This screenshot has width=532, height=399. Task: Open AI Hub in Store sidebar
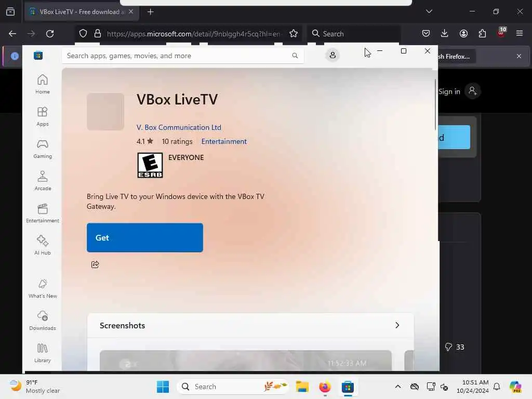click(43, 245)
